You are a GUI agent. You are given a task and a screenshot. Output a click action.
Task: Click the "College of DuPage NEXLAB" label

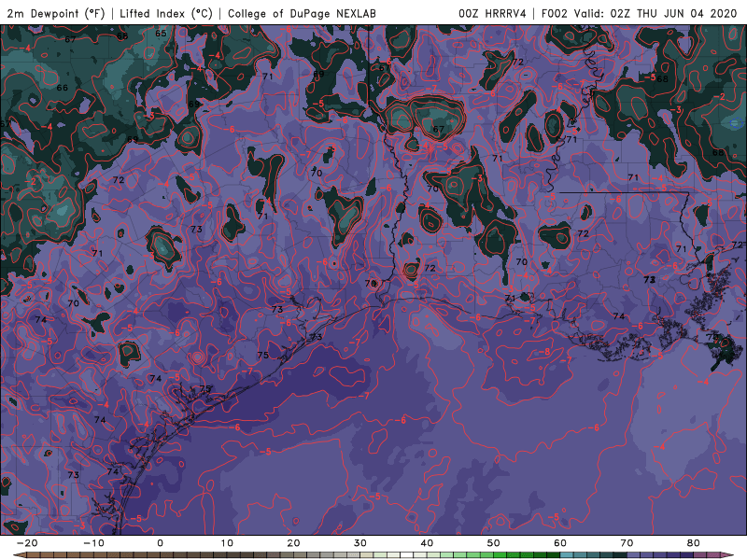pyautogui.click(x=302, y=13)
